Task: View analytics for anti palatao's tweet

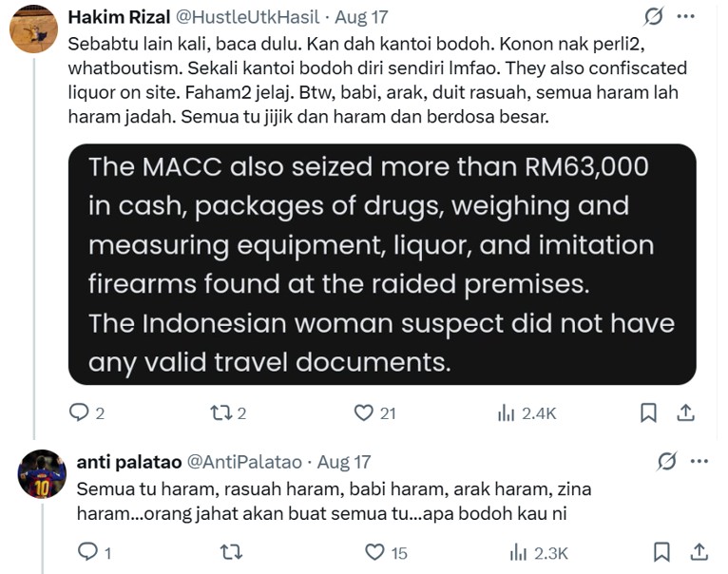Action: (518, 552)
